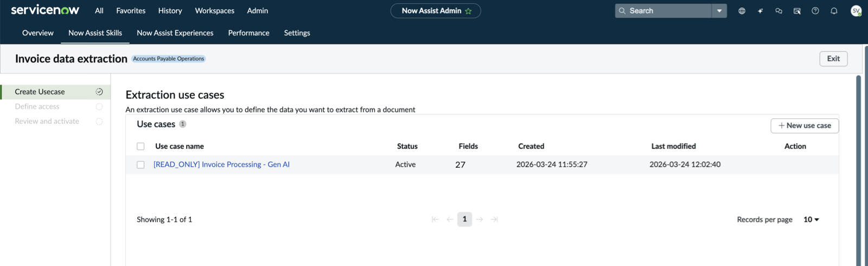This screenshot has width=868, height=266.
Task: Click Review and activate step status icon
Action: tap(99, 121)
